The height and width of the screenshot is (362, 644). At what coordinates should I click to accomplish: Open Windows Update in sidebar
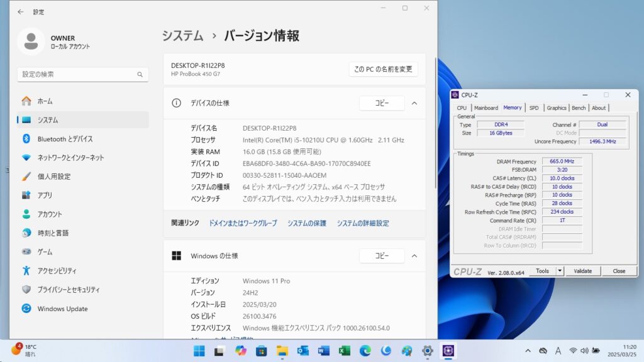coord(62,309)
